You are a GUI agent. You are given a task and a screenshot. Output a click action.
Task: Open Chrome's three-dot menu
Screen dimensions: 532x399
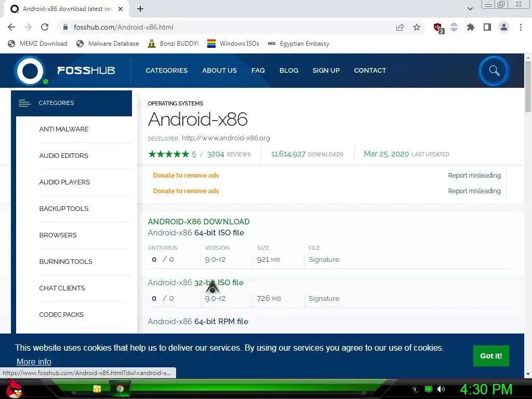coord(521,27)
